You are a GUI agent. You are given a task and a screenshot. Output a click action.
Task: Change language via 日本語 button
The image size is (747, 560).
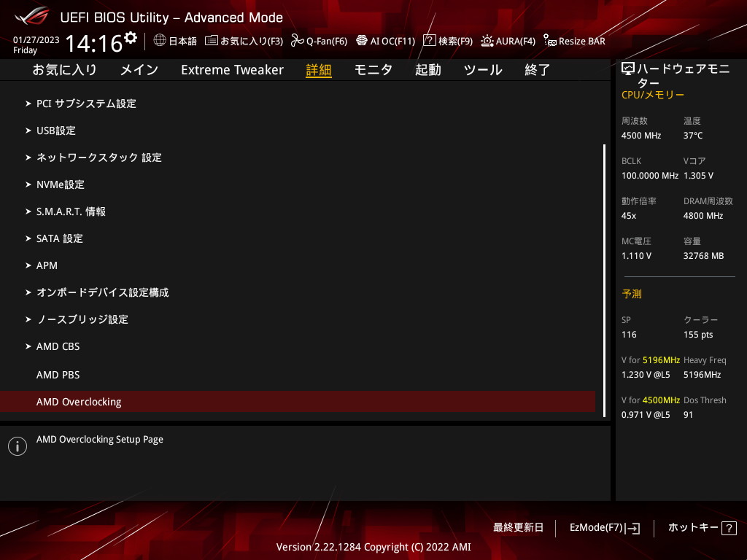175,41
